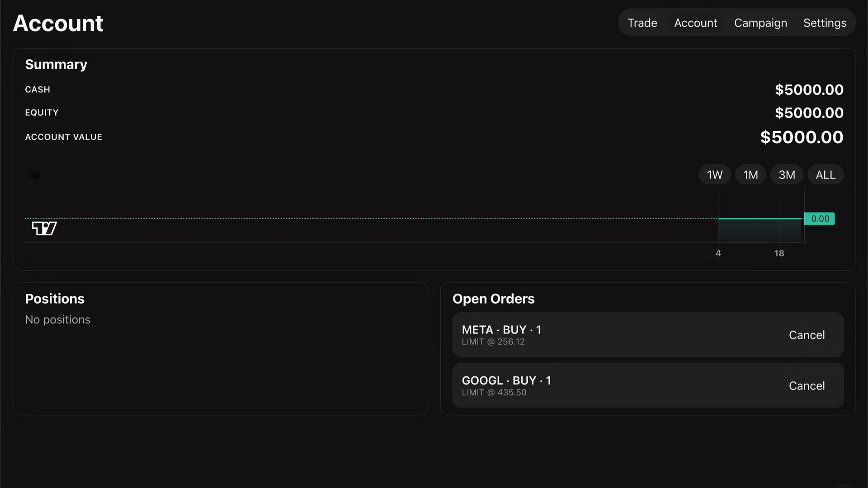Click the 0.00 price label on chart
The height and width of the screenshot is (488, 868).
coord(820,219)
